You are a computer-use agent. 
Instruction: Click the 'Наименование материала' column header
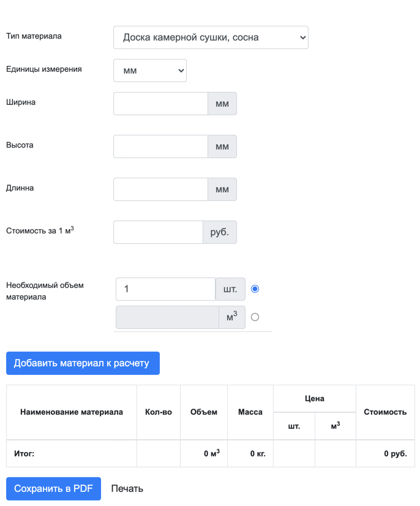72,412
